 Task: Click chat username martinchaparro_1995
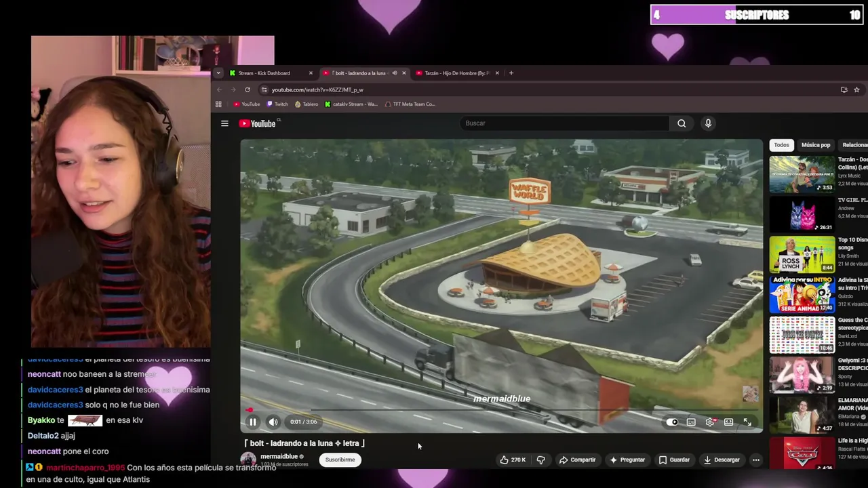click(x=85, y=468)
